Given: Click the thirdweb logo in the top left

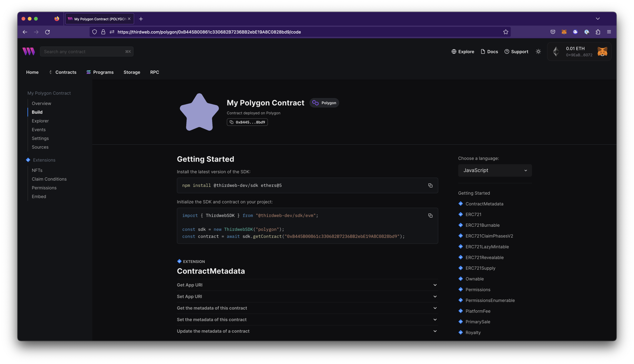Looking at the screenshot, I should pyautogui.click(x=28, y=51).
